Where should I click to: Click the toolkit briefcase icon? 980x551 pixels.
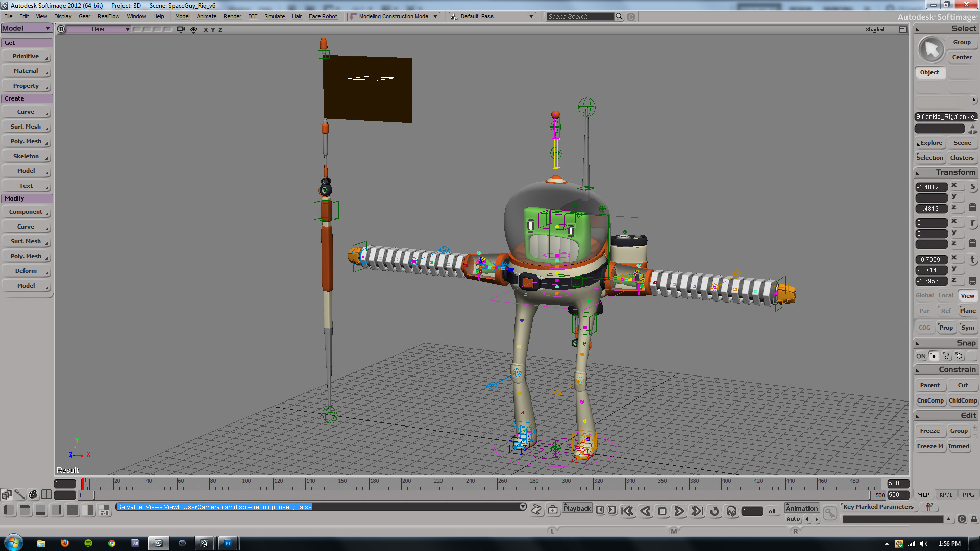coord(553,509)
